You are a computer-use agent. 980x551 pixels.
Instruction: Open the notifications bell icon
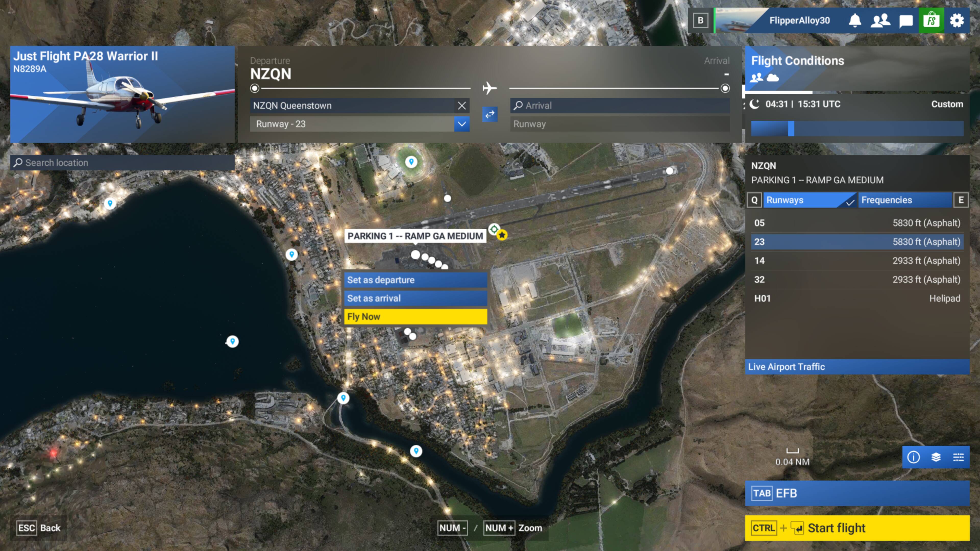click(x=855, y=20)
